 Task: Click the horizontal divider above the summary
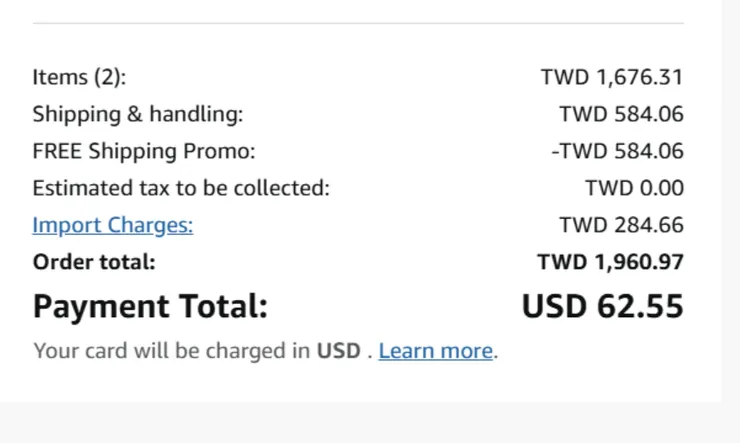[x=358, y=23]
